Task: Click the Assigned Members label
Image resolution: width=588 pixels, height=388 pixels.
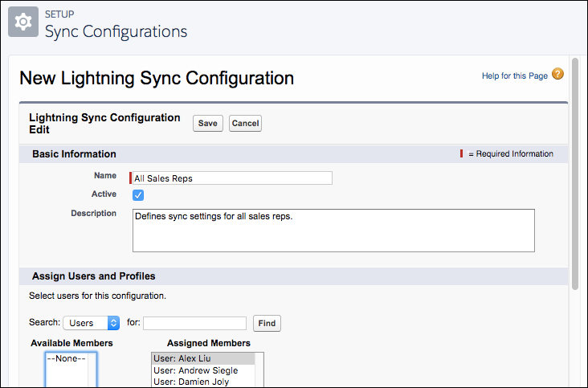Action: pyautogui.click(x=209, y=343)
